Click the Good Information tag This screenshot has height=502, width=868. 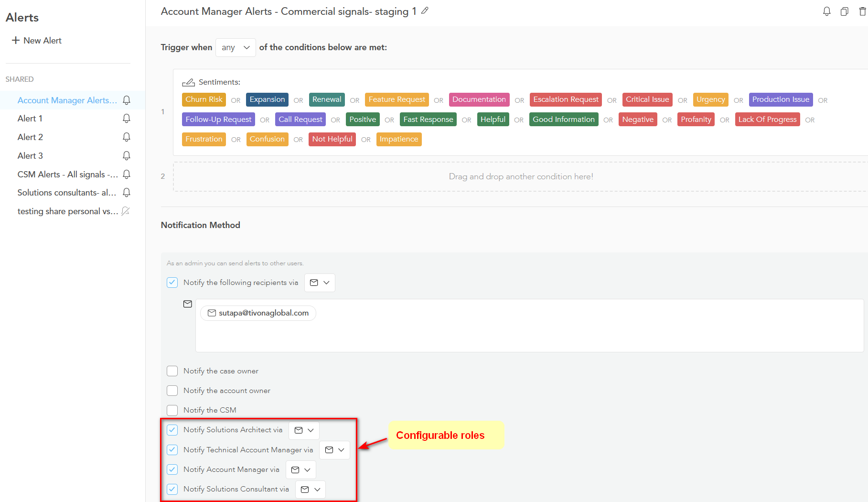(564, 120)
